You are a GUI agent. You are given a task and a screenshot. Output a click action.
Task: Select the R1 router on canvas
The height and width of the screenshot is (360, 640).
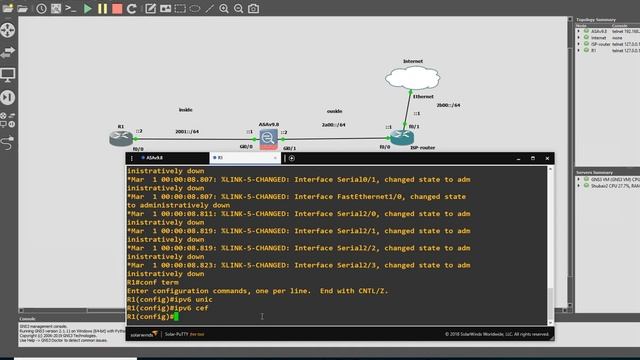[121, 138]
